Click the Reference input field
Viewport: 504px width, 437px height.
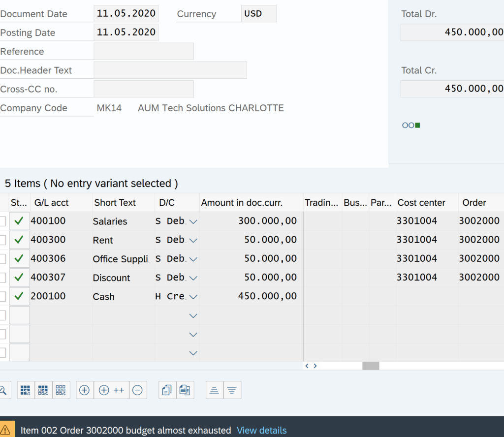click(x=144, y=51)
